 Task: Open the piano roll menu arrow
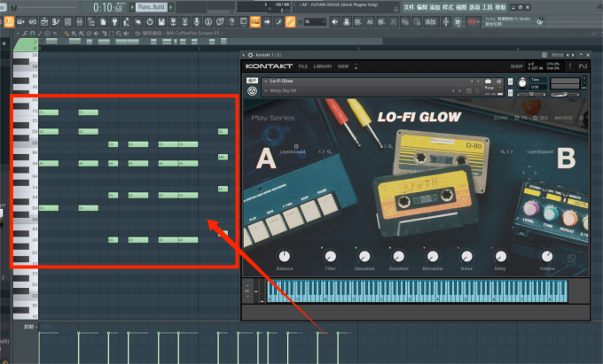click(x=18, y=34)
